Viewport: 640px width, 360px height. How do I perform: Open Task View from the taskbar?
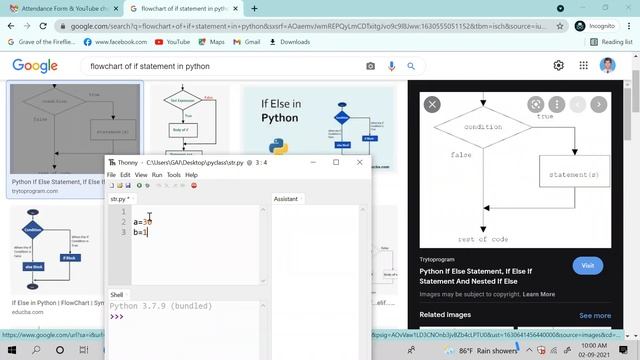click(x=84, y=350)
